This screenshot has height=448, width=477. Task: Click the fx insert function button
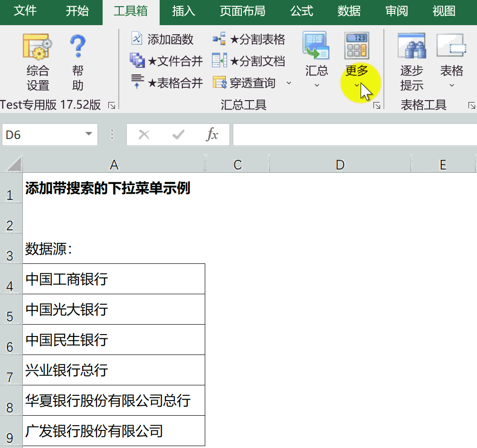pyautogui.click(x=212, y=135)
